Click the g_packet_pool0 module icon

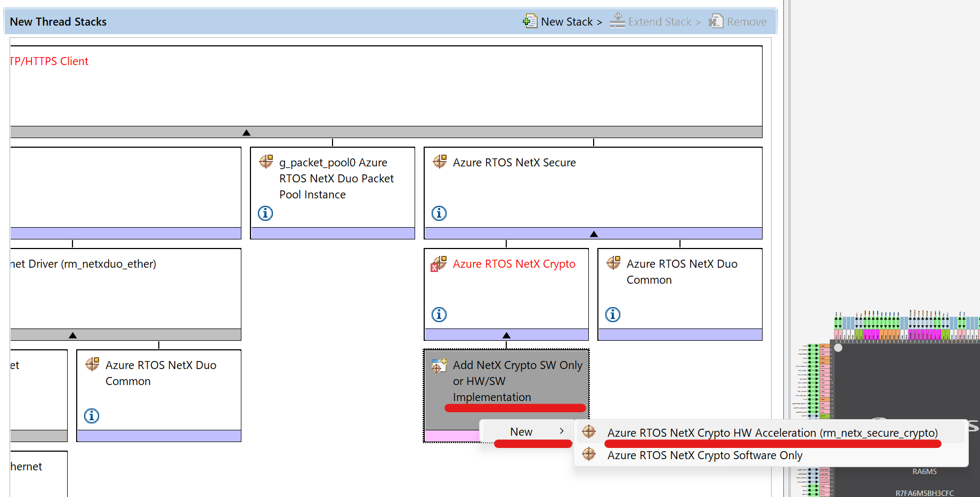(x=266, y=161)
